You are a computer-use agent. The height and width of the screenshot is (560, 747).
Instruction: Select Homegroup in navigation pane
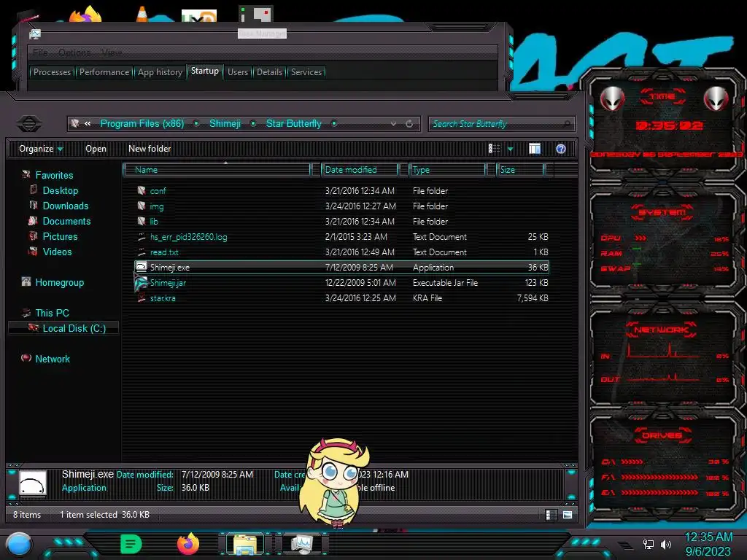tap(60, 282)
